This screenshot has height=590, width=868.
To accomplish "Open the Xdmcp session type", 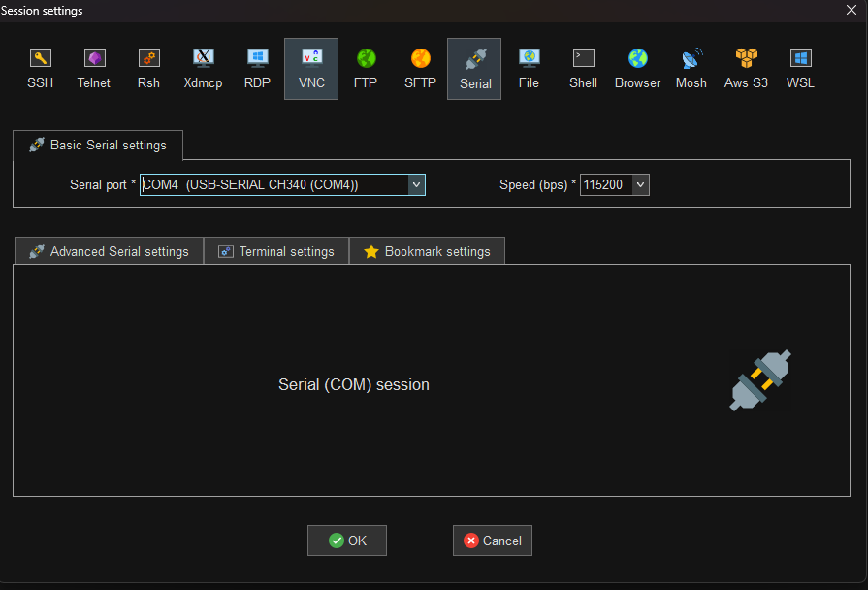I will 203,69.
